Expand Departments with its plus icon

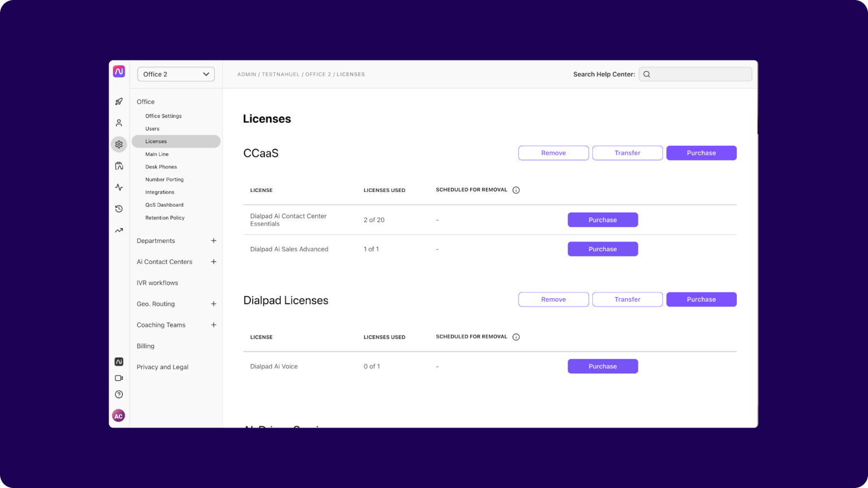(214, 241)
